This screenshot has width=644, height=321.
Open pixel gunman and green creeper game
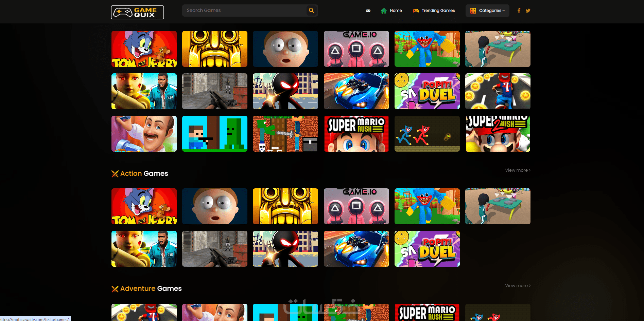[215, 134]
